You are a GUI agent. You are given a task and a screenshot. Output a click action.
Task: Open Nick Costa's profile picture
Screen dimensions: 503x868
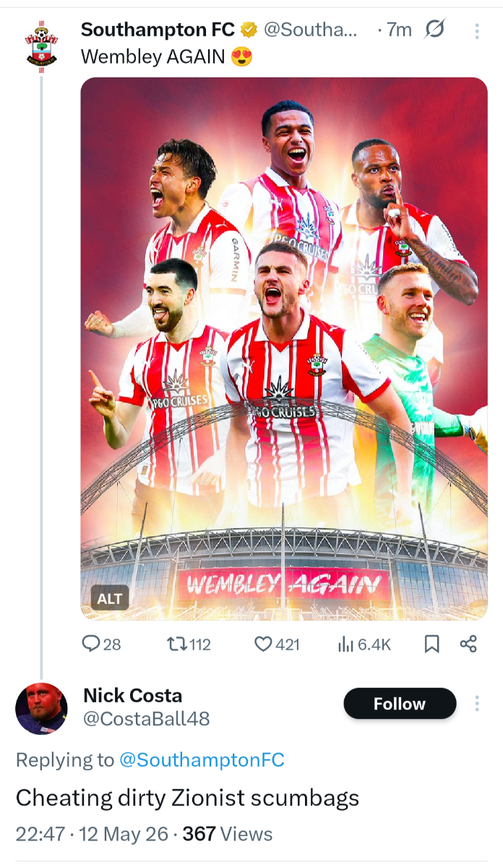click(x=41, y=708)
